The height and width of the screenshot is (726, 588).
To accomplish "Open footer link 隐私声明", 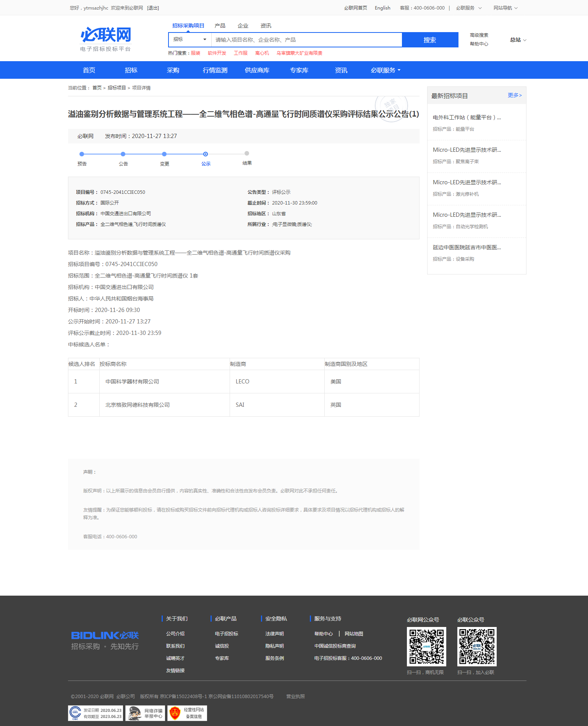I will point(275,646).
